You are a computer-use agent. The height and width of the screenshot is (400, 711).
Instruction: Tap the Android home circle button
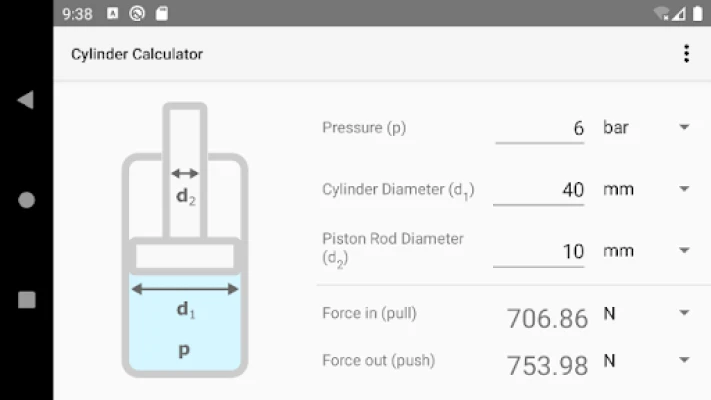point(26,200)
